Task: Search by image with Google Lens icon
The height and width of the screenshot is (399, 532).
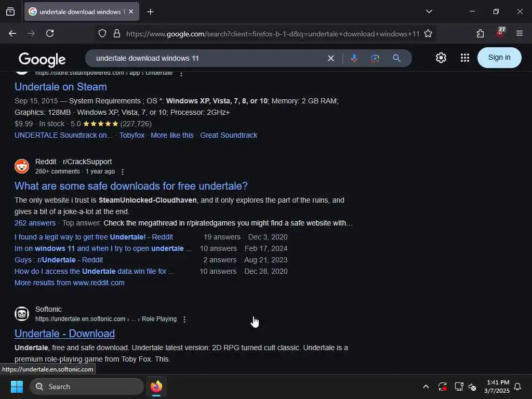Action: tap(375, 58)
